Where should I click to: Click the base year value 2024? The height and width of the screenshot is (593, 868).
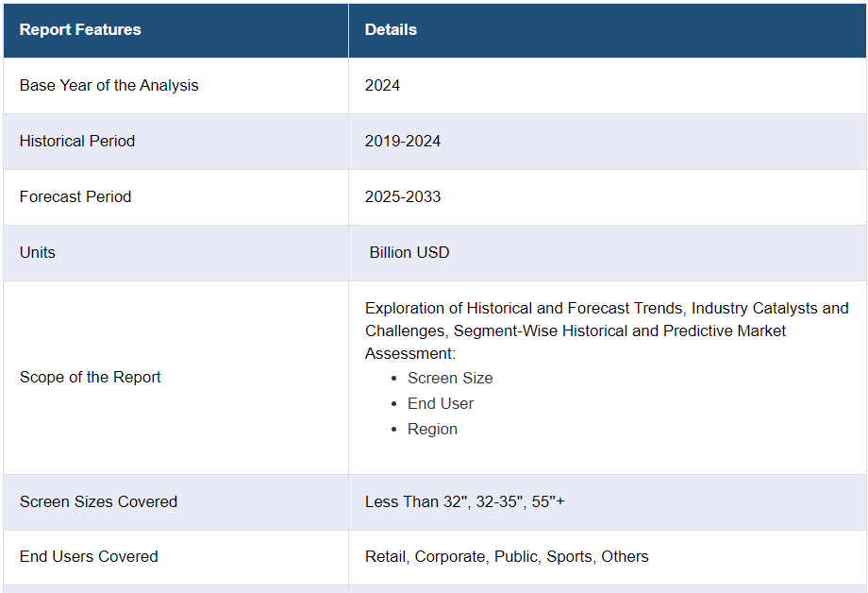(382, 86)
